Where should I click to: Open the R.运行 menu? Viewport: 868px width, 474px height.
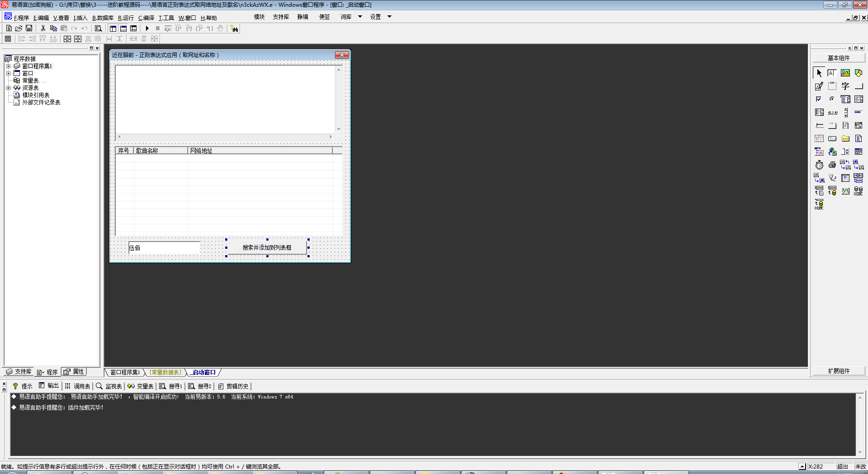(126, 18)
